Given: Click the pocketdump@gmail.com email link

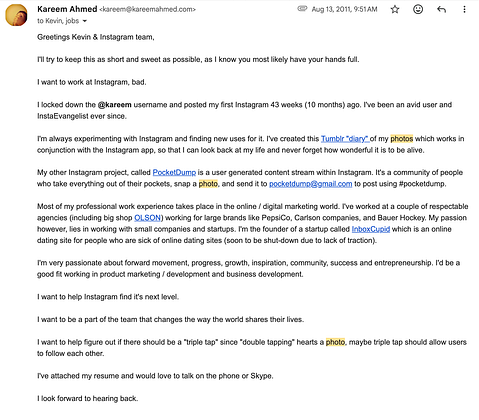Looking at the screenshot, I should tap(310, 184).
